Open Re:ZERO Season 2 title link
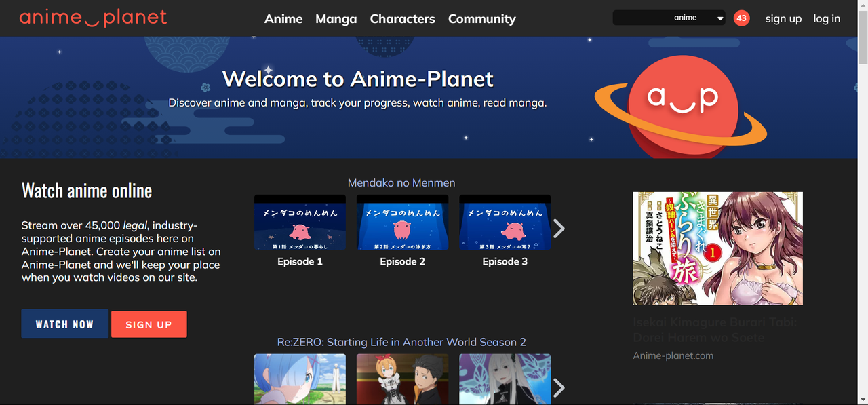 pos(401,342)
